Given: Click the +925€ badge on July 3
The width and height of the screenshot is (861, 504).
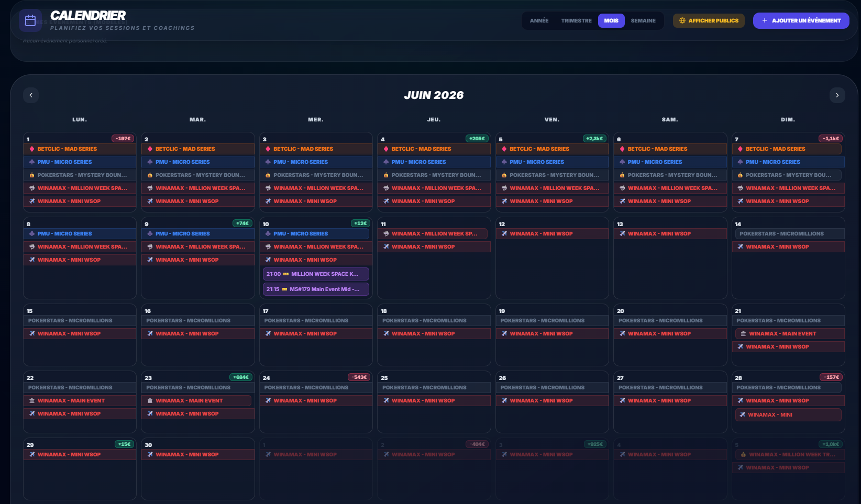Looking at the screenshot, I should click(595, 444).
